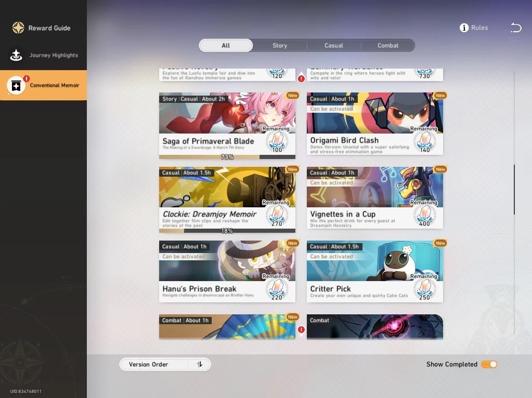Toggle the Show Completed switch
The width and height of the screenshot is (532, 398).
coord(489,364)
